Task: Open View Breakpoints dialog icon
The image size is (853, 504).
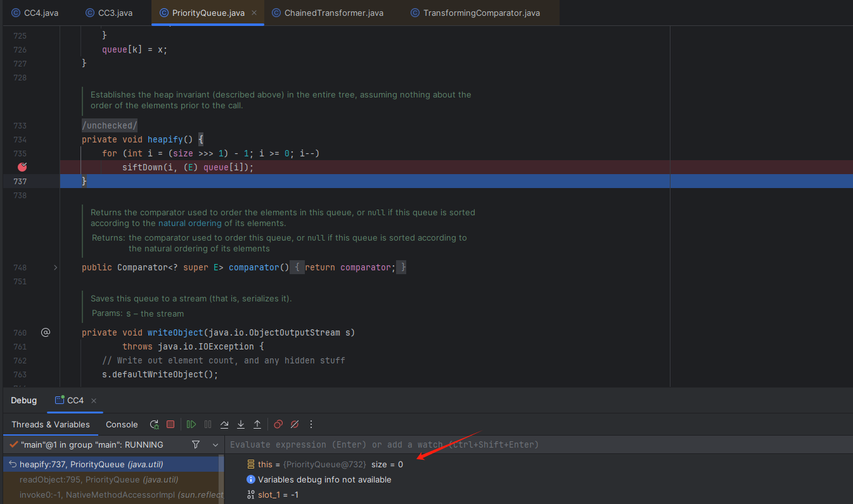Action: pos(278,424)
